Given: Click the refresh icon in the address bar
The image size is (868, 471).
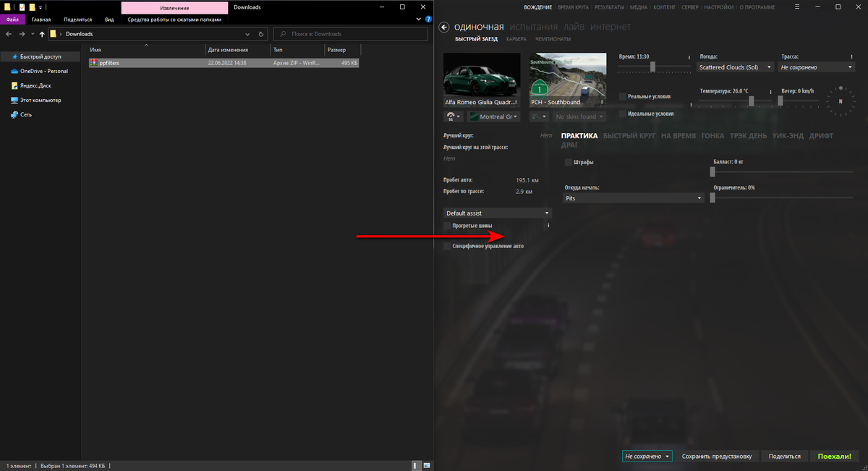Looking at the screenshot, I should (260, 33).
